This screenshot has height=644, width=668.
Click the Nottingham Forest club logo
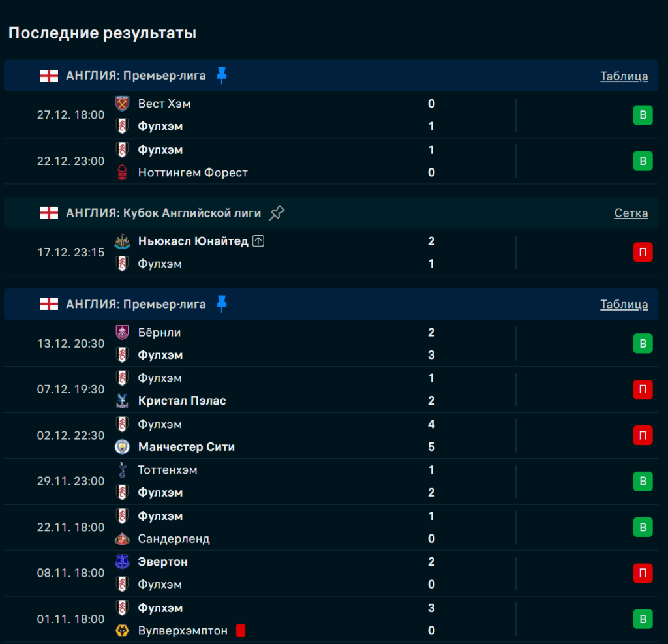click(x=122, y=173)
